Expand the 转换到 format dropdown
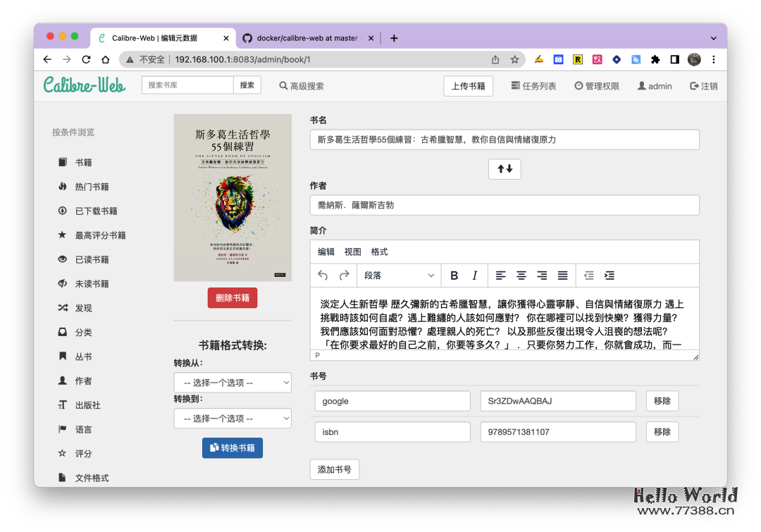This screenshot has width=761, height=532. coord(233,419)
